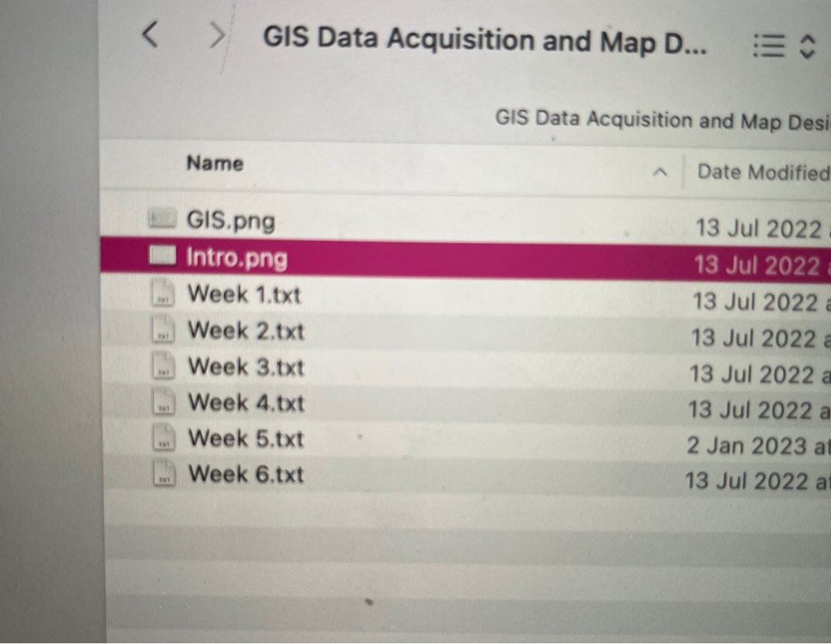The width and height of the screenshot is (831, 644).
Task: Go forward using the right chevron
Action: coord(216,35)
